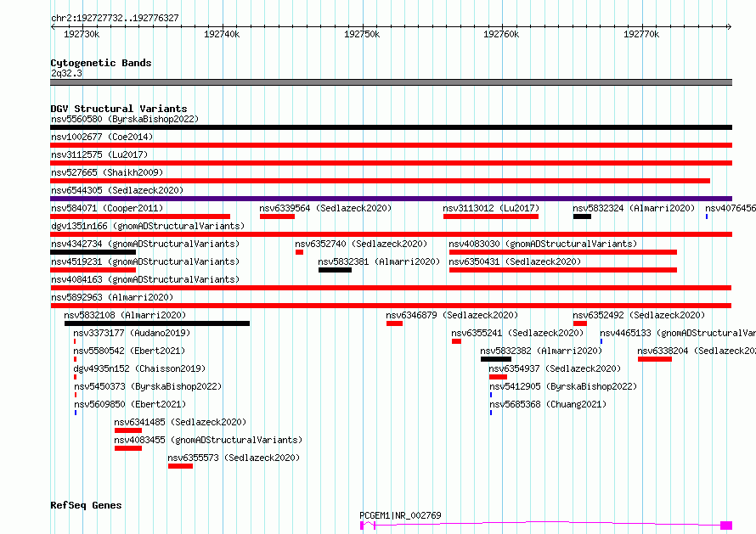Click red bar under nsv6346879
The height and width of the screenshot is (534, 756).
click(394, 323)
